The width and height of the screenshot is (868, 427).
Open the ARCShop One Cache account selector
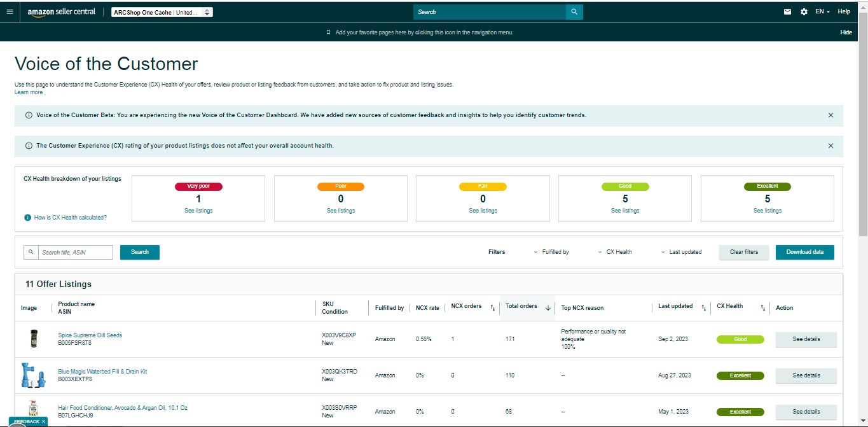(162, 12)
